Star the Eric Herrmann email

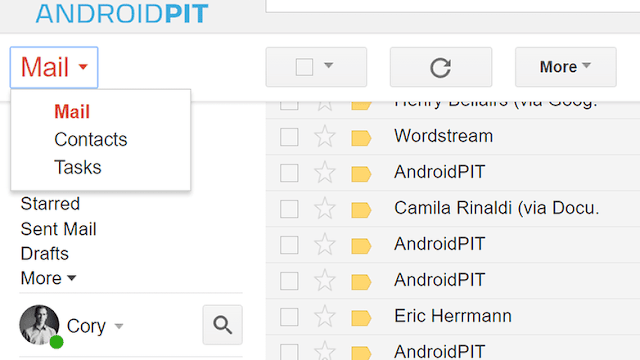point(325,316)
